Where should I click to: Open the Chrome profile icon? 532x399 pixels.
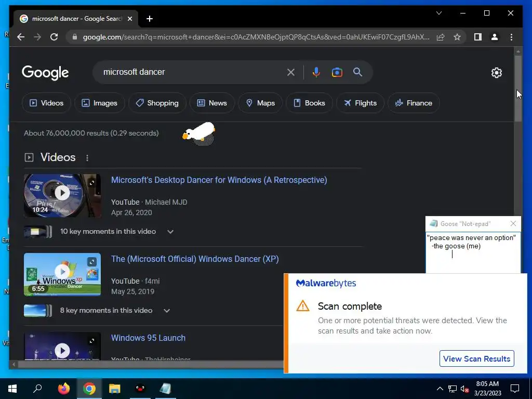tap(495, 37)
